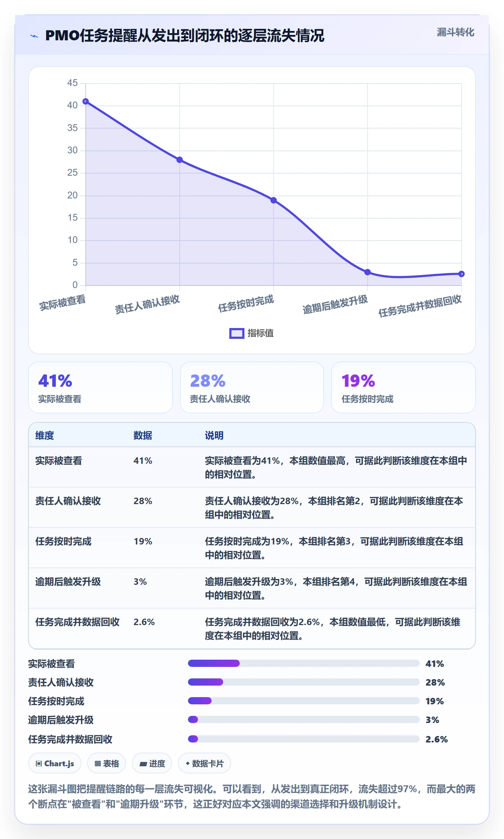Screen dimensions: 504x839
Task: Click the chart data point for 责任人确认接收
Action: pos(180,160)
